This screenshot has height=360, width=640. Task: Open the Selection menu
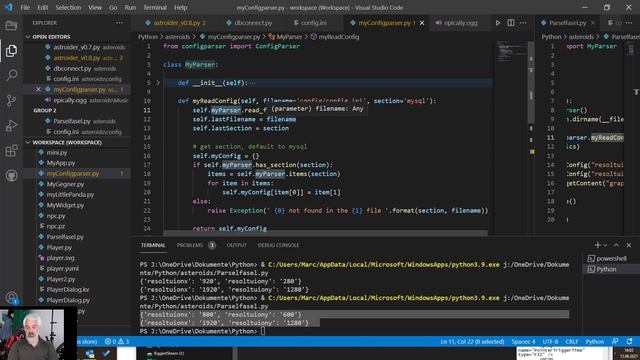pyautogui.click(x=68, y=7)
